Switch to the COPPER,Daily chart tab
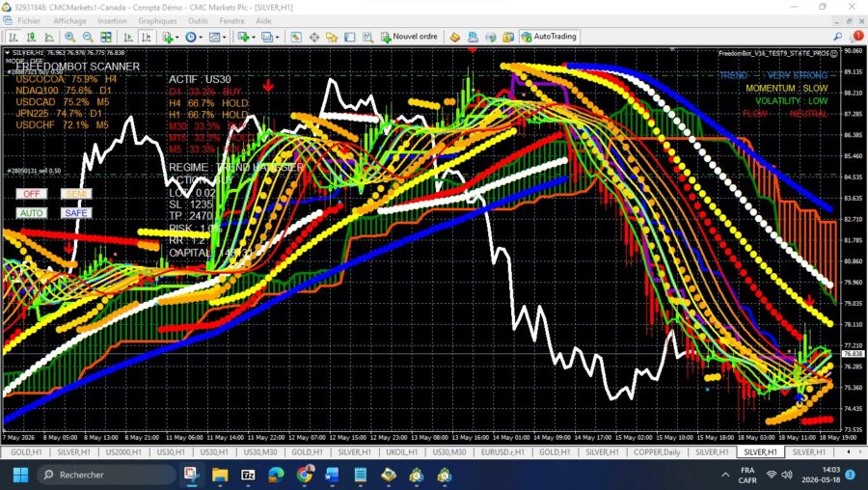The height and width of the screenshot is (490, 868). point(657,452)
